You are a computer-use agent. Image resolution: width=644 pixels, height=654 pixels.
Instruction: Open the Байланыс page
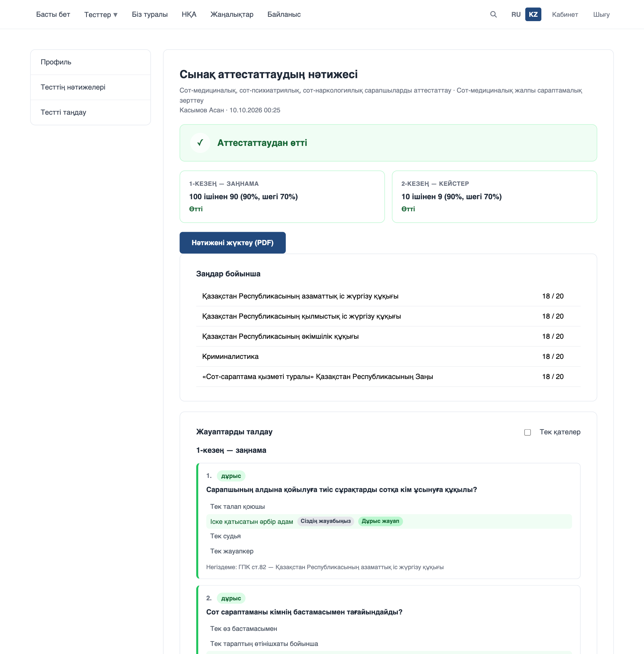pyautogui.click(x=284, y=14)
